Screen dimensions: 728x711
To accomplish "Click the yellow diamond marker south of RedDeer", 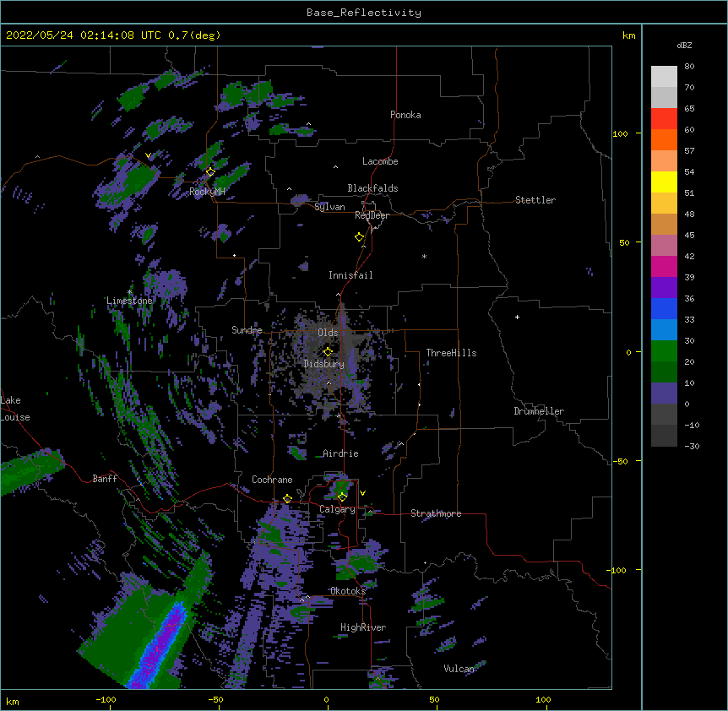I will coord(360,237).
